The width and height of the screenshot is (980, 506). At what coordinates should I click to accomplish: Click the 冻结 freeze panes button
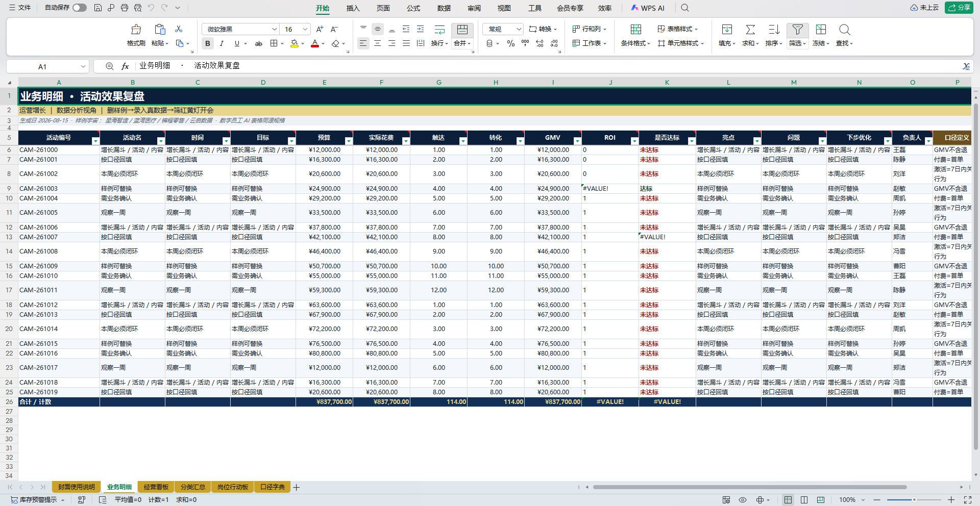coord(821,35)
